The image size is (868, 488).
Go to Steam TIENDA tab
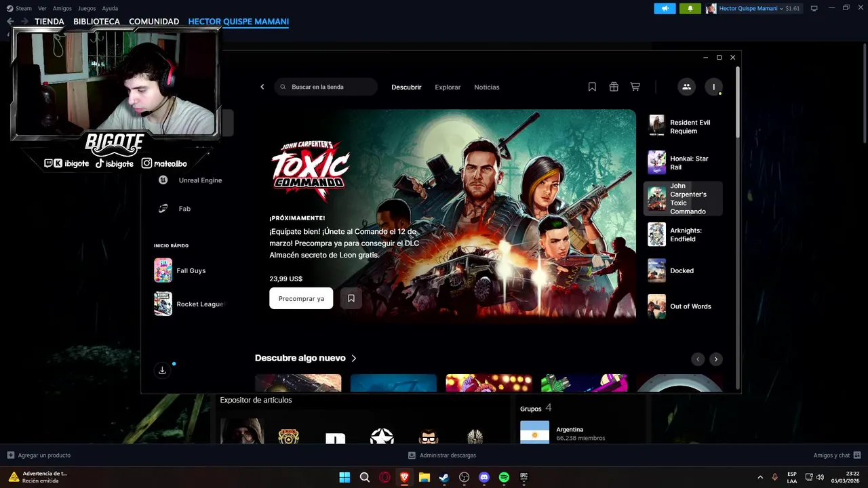(x=50, y=22)
